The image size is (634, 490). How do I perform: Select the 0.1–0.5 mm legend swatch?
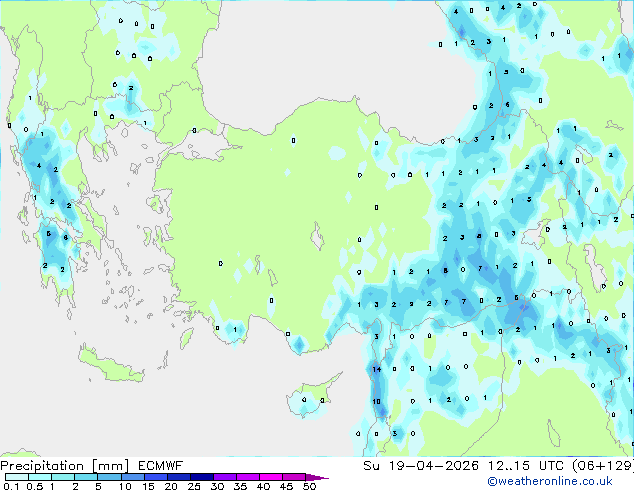pos(17,477)
